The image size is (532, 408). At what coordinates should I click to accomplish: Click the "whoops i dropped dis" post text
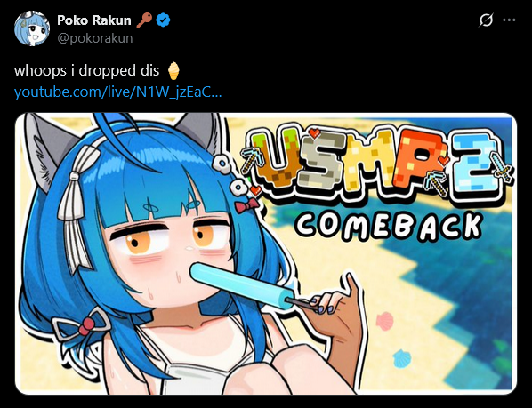click(86, 70)
